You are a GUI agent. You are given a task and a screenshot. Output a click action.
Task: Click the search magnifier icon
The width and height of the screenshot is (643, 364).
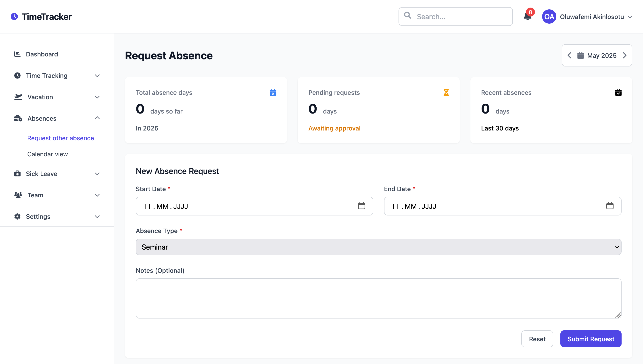coord(407,15)
